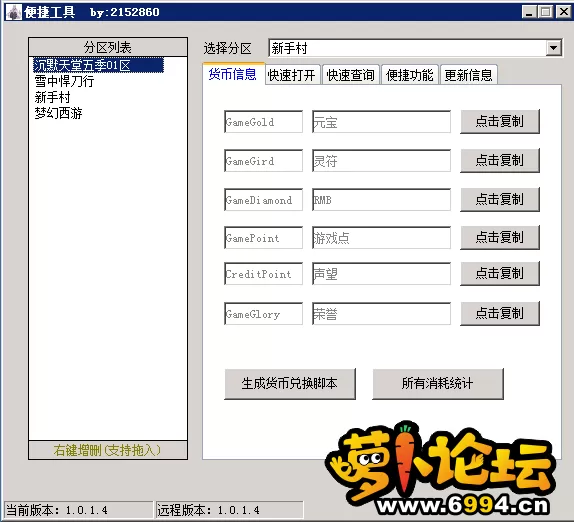Maximize the 便捷工具 window
The width and height of the screenshot is (574, 522).
(x=545, y=12)
